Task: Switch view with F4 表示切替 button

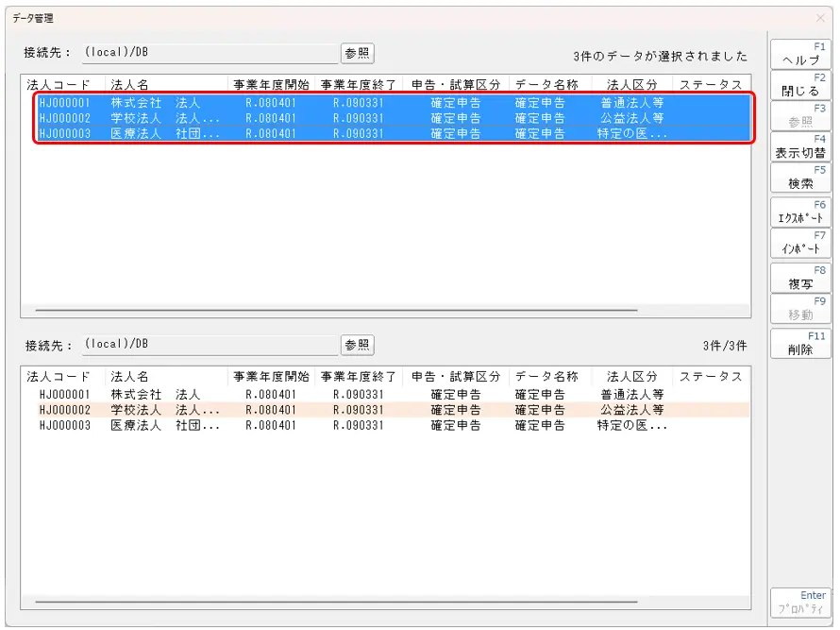Action: click(800, 146)
